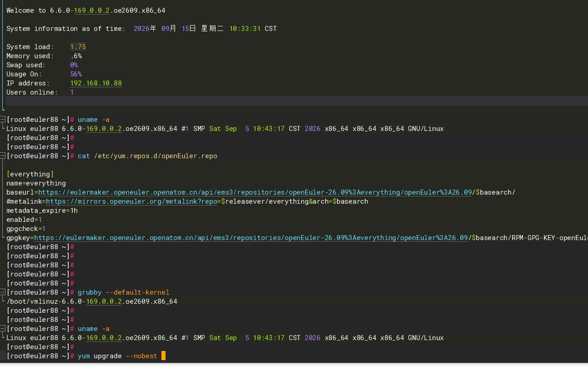Click the 'name=everything' line

[x=36, y=183]
